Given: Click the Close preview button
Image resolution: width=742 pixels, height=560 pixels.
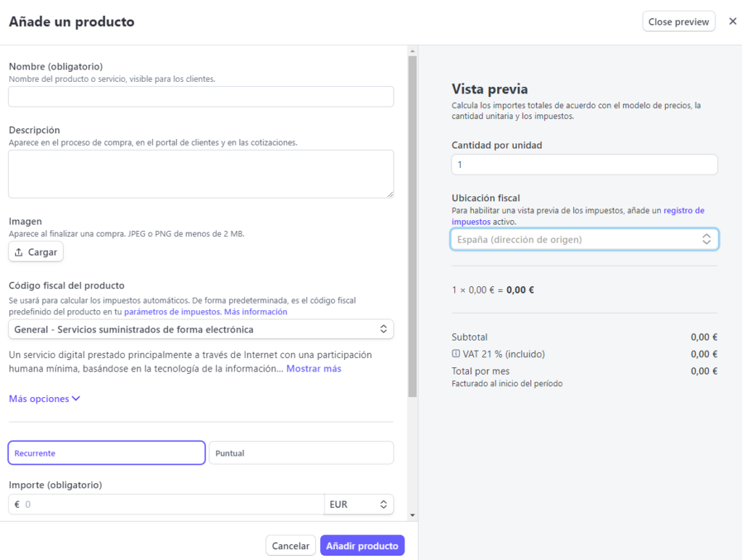Looking at the screenshot, I should pos(678,22).
